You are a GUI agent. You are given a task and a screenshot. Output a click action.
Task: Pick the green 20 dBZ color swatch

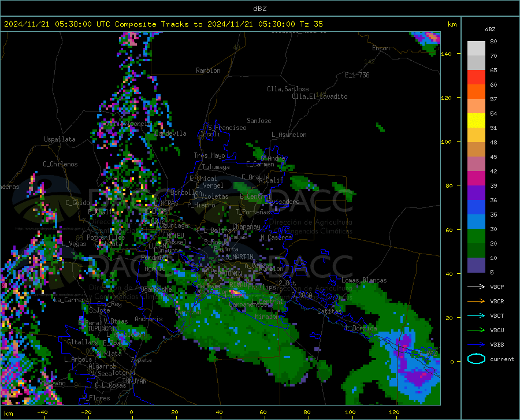[476, 236]
